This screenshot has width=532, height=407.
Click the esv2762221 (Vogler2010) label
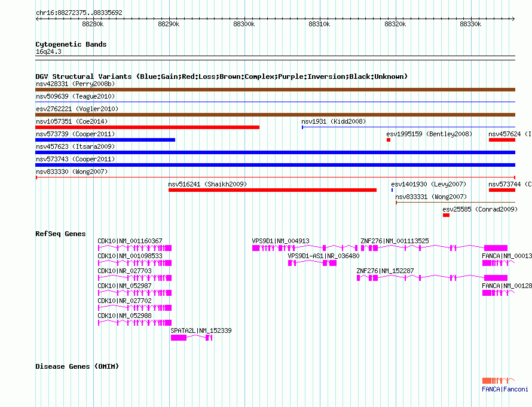tap(77, 109)
